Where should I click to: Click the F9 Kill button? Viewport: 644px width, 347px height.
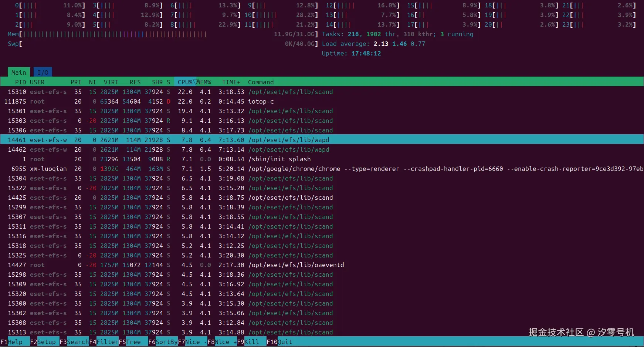coord(251,342)
